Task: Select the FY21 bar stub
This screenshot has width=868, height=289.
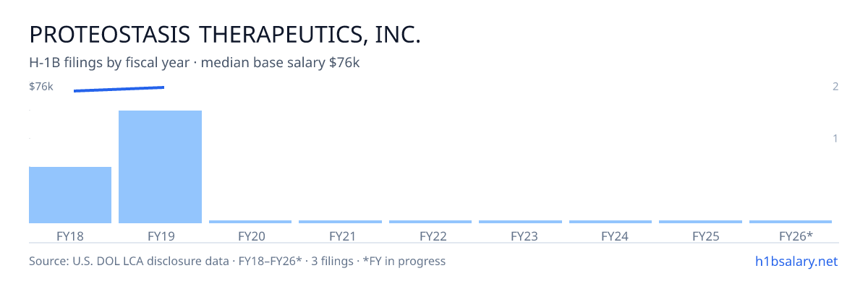Action: (x=340, y=222)
